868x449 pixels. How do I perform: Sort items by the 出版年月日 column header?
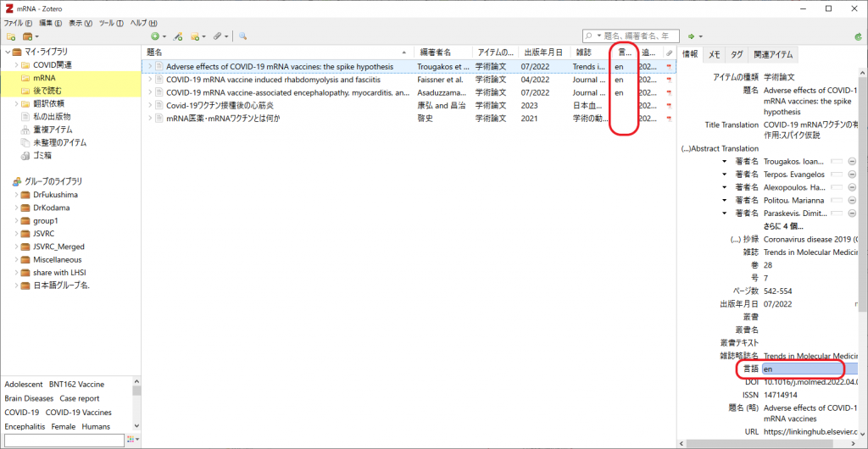coord(545,53)
